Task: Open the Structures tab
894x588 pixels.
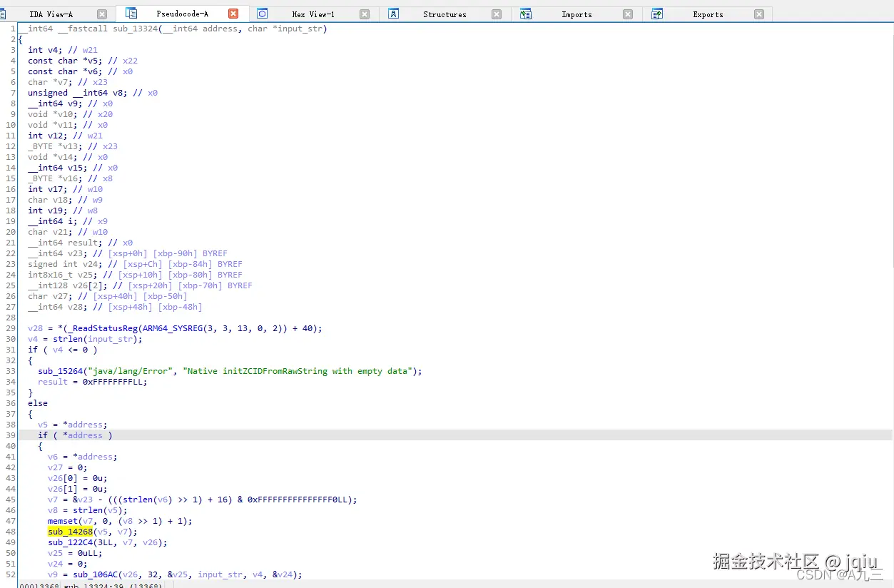Action: tap(445, 14)
